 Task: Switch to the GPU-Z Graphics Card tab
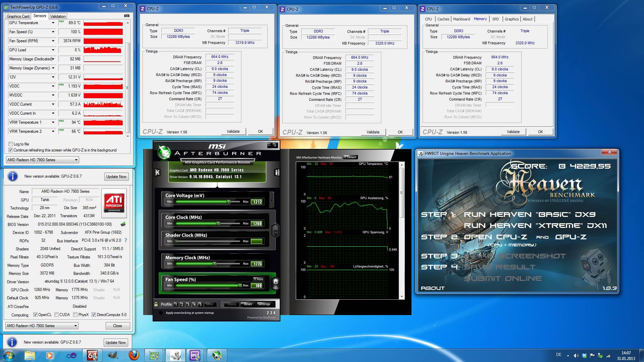[18, 16]
